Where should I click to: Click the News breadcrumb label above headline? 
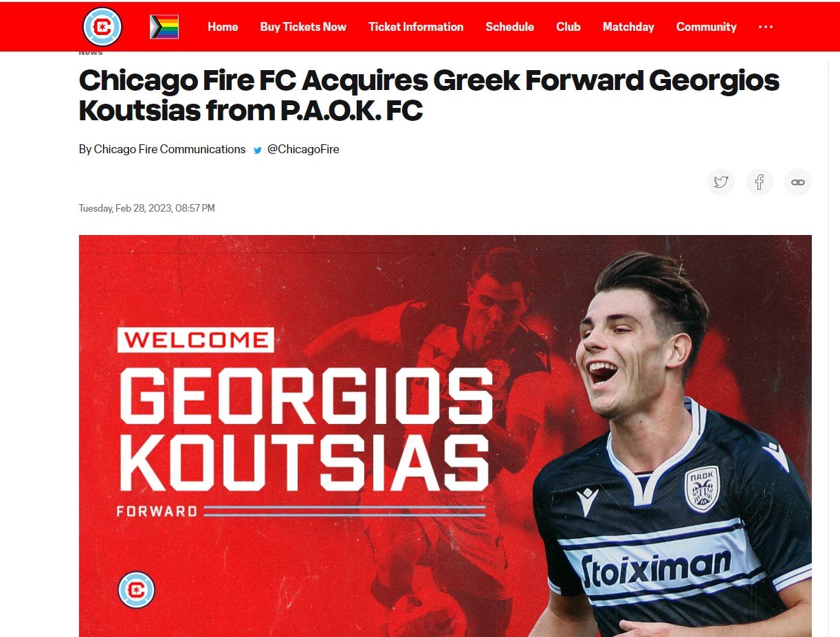click(x=91, y=53)
